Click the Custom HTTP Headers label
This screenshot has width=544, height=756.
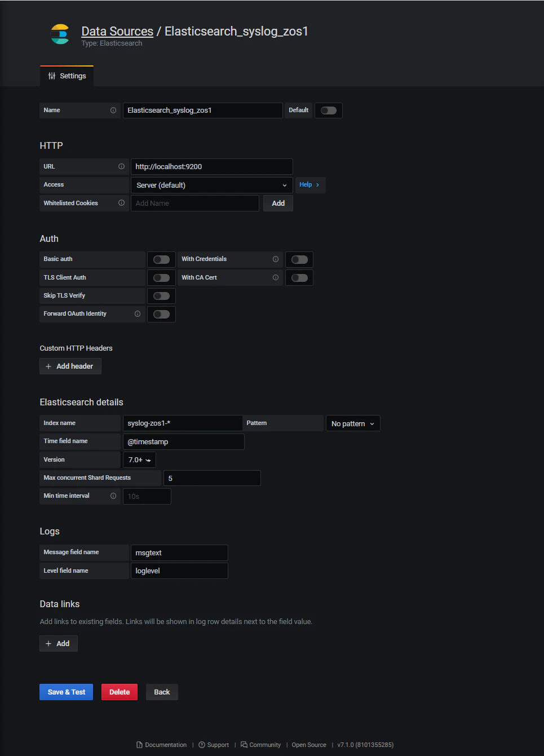(76, 348)
